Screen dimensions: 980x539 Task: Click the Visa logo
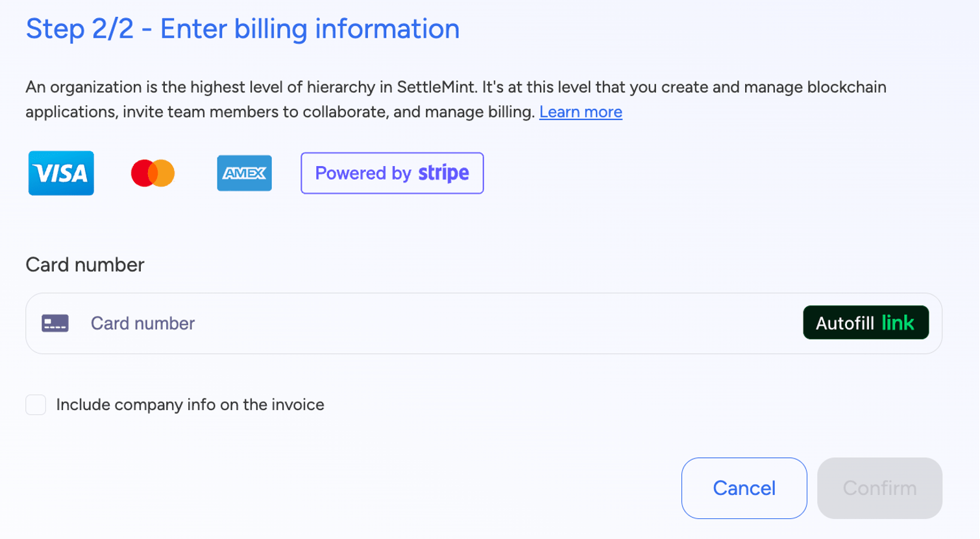coord(60,173)
